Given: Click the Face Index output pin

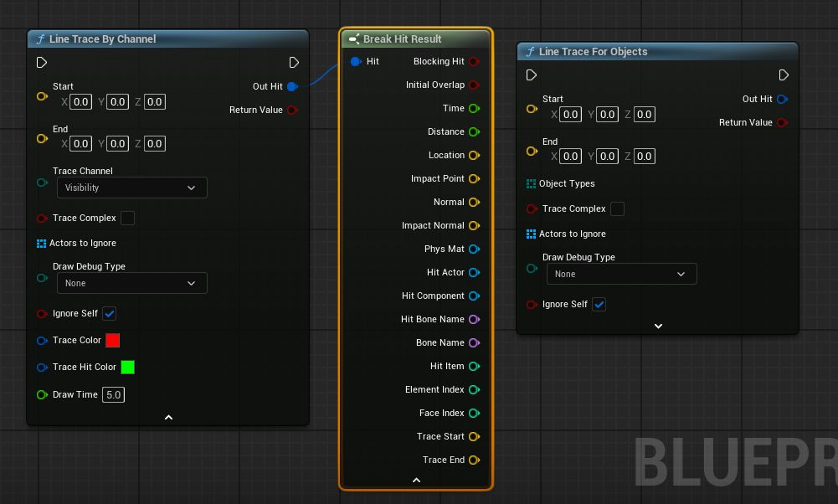Looking at the screenshot, I should point(474,413).
